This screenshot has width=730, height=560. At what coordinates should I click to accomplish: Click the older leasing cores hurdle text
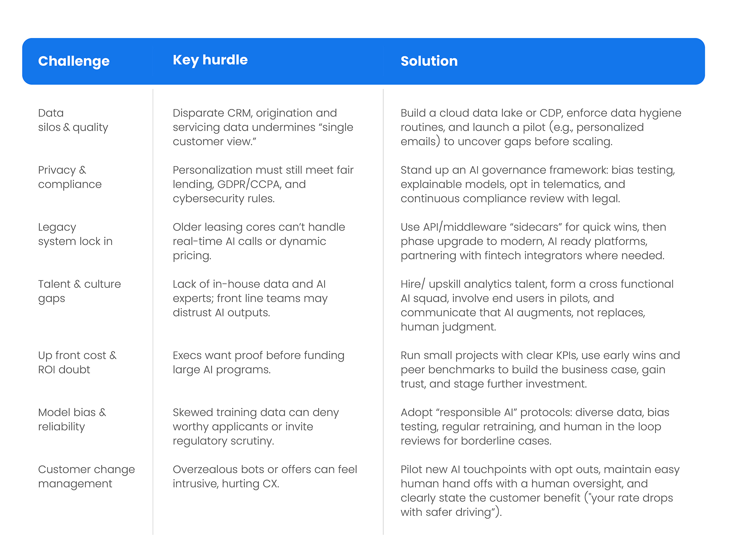coord(259,241)
